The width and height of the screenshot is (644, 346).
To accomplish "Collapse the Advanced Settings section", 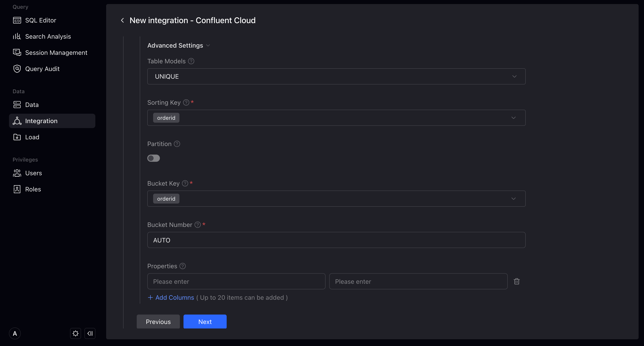I will tap(208, 45).
